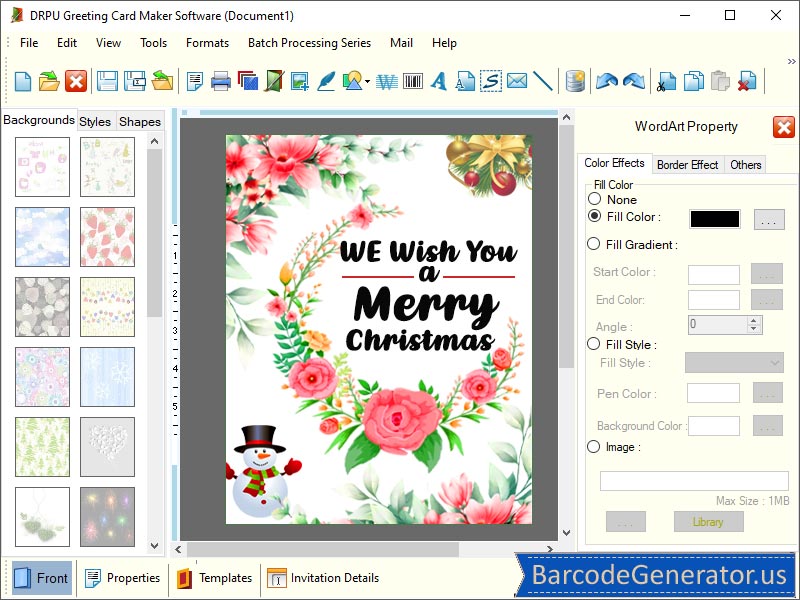
Task: Select the Line drawing tool
Action: (545, 81)
